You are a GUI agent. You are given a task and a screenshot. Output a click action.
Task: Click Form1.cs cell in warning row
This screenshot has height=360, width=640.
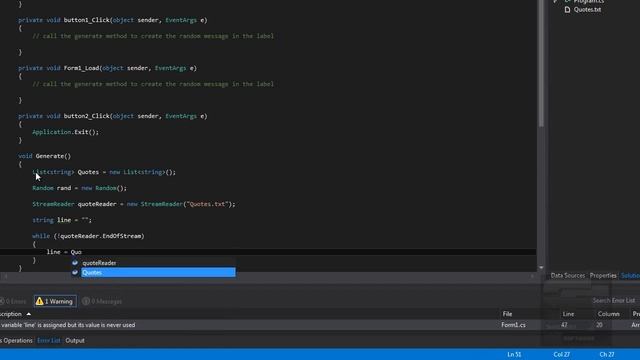point(513,325)
